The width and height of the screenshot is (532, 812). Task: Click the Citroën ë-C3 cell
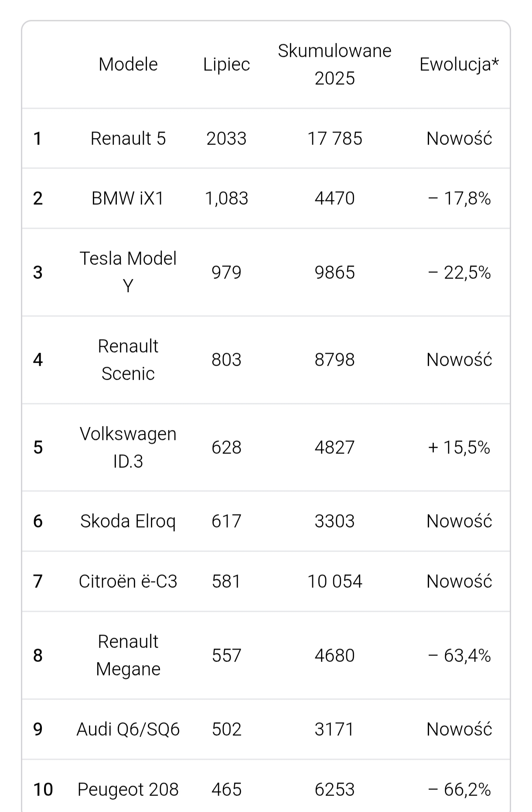pos(128,582)
